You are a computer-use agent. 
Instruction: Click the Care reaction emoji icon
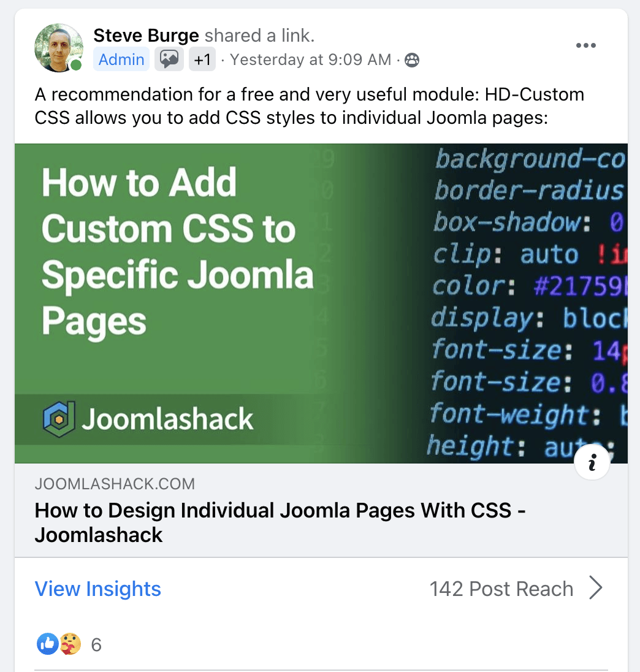click(70, 644)
